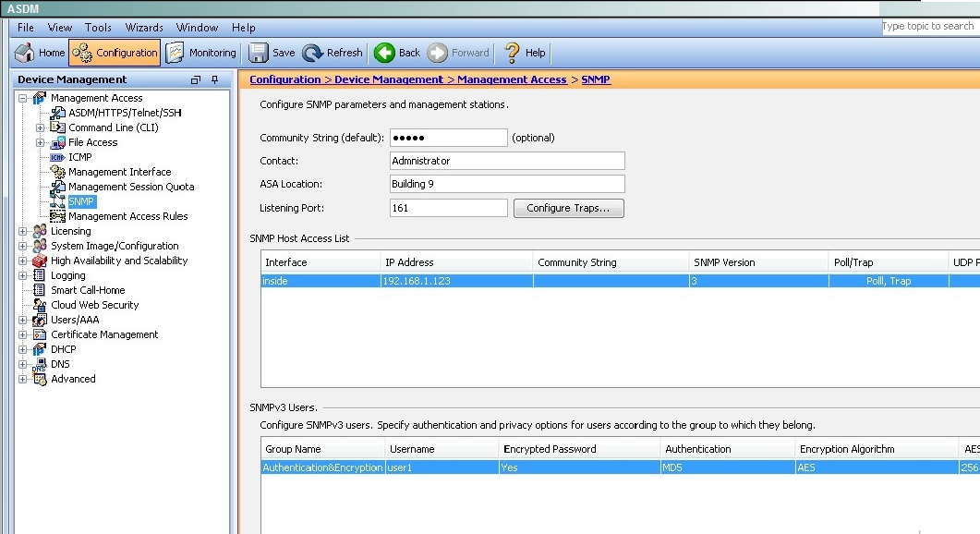Expand High Availability and Scalability node
This screenshot has width=980, height=534.
(x=22, y=261)
